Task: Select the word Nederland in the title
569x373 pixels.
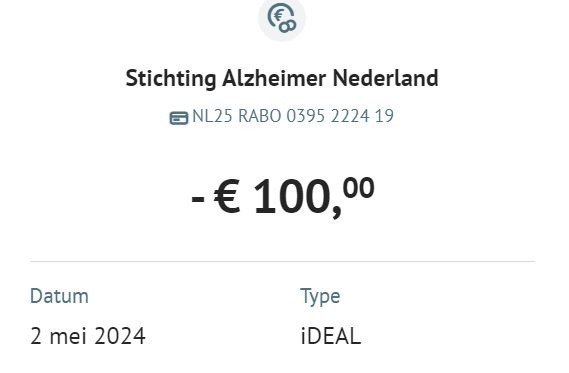Action: pyautogui.click(x=385, y=78)
